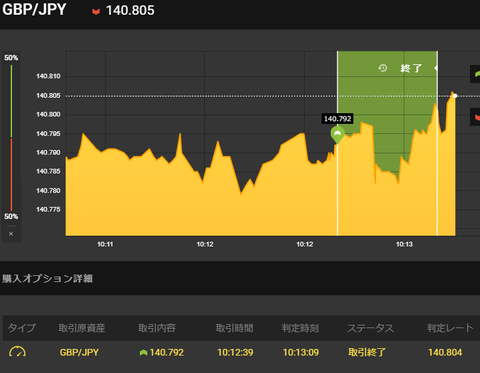Click the 購入オプション詳細 section header

click(x=47, y=278)
